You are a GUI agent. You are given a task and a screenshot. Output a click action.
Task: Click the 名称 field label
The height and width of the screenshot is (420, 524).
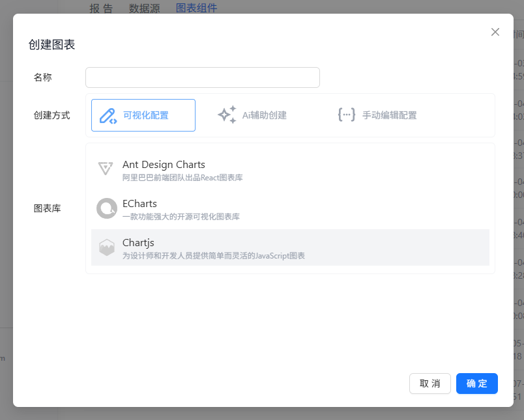[42, 77]
